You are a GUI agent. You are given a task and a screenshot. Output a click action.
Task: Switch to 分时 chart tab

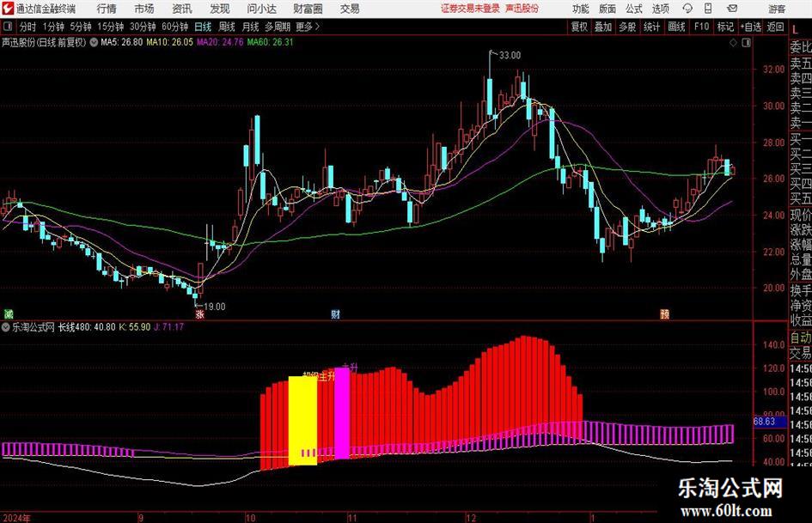tap(28, 27)
